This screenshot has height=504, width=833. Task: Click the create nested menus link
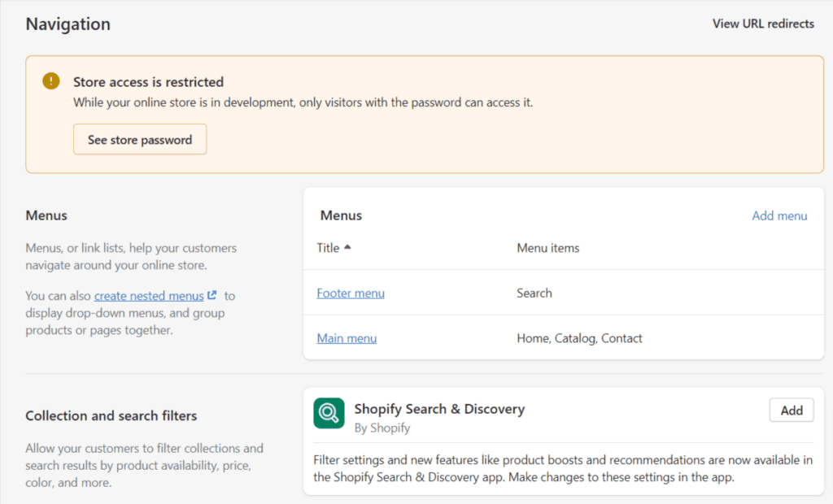[x=148, y=295]
